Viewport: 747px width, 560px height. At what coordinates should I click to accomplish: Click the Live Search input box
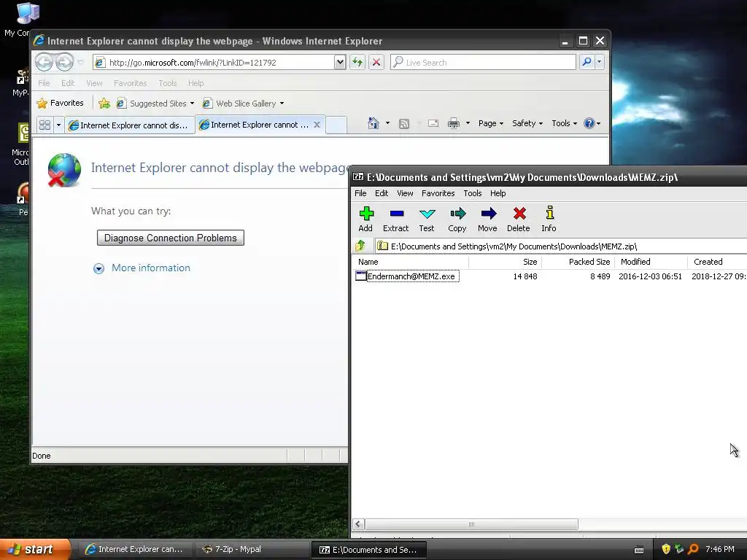(x=483, y=63)
